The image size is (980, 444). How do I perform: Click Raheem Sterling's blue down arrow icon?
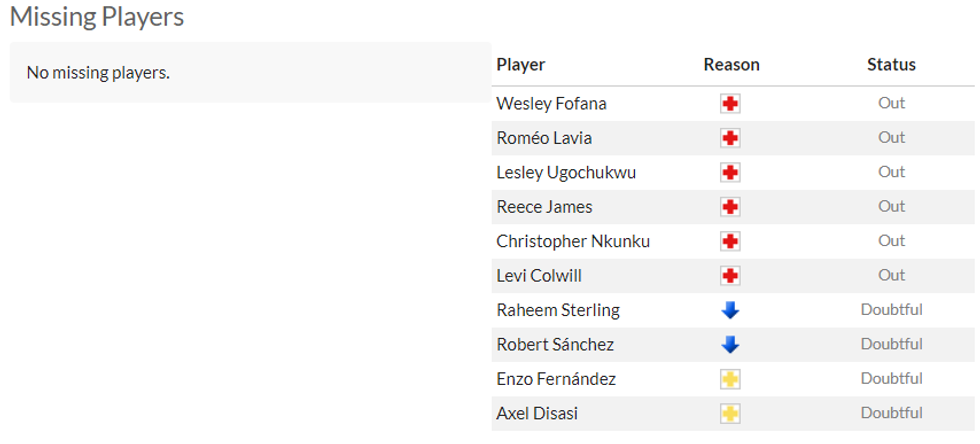(x=730, y=310)
